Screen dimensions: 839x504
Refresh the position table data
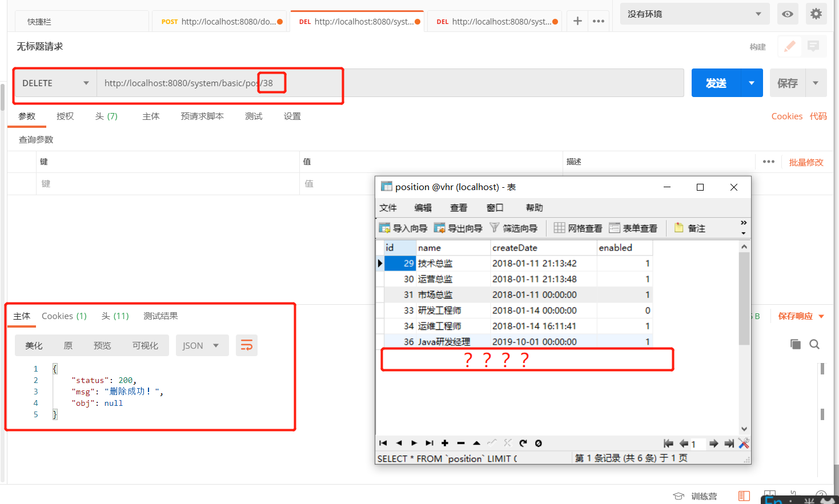pyautogui.click(x=523, y=443)
